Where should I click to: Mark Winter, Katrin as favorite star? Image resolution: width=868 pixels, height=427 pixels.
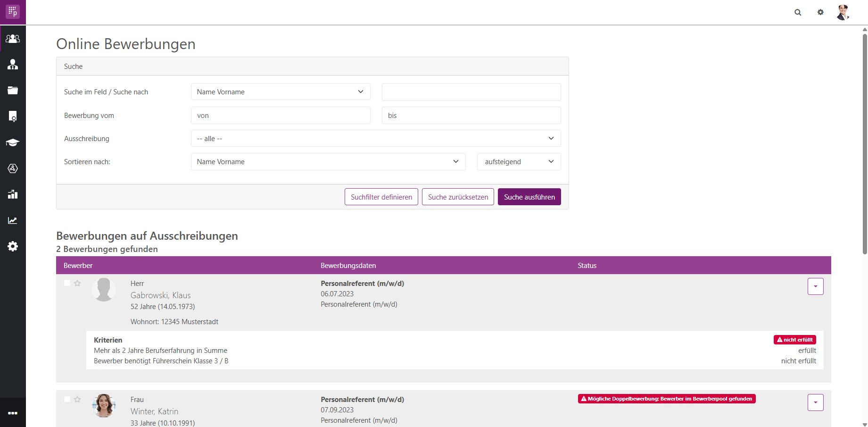[77, 399]
